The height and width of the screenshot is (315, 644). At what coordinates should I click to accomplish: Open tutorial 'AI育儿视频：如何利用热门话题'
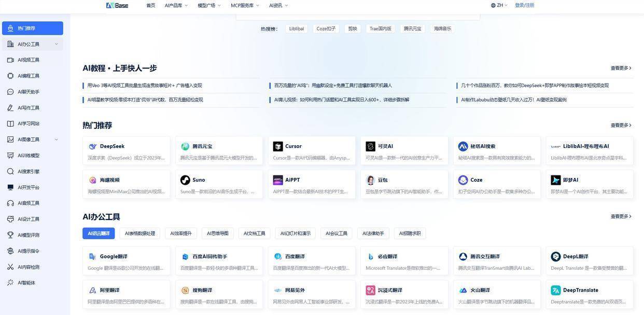click(342, 100)
